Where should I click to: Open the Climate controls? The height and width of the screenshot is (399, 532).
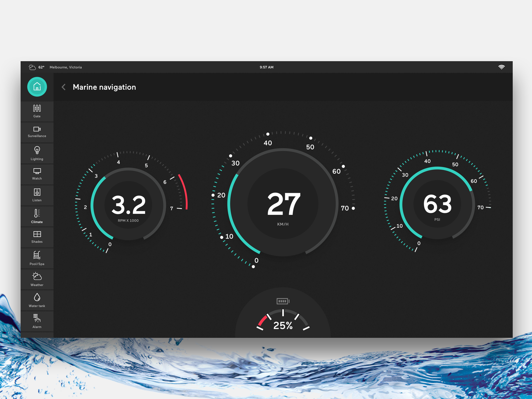point(37,216)
